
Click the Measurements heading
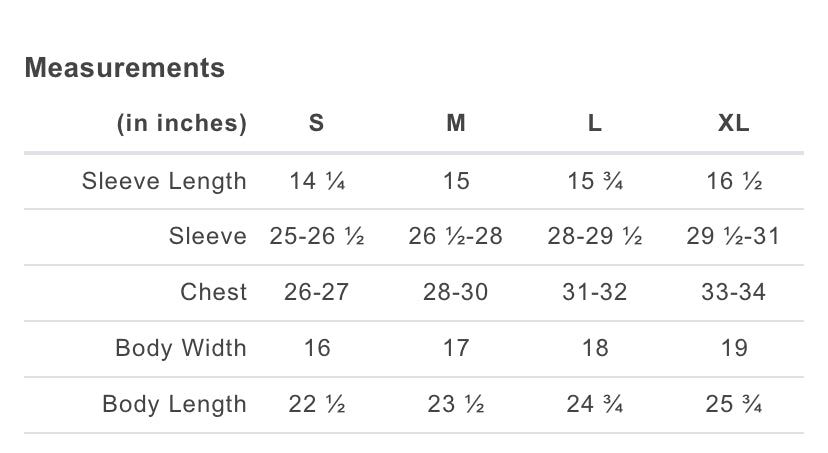[125, 68]
